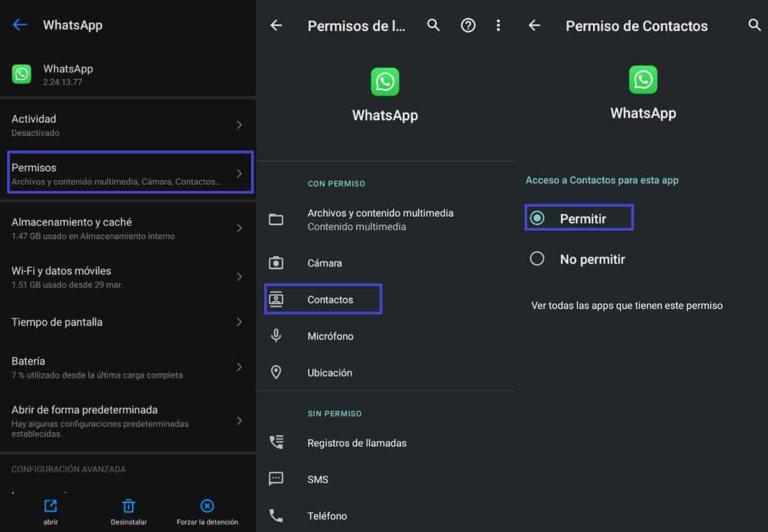Tap the Desinstalar trash icon
This screenshot has height=532, width=768.
(129, 506)
